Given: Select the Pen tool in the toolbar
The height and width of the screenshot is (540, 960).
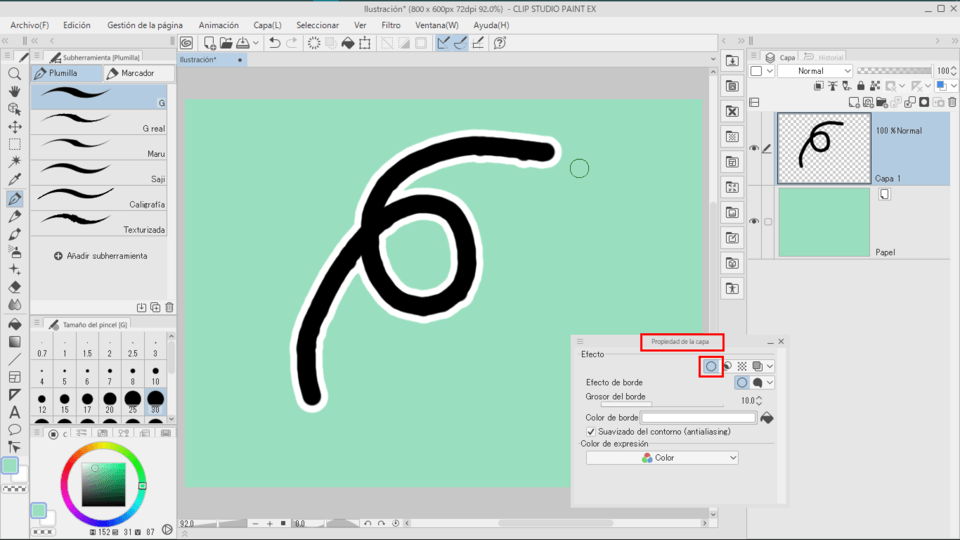Looking at the screenshot, I should point(15,198).
